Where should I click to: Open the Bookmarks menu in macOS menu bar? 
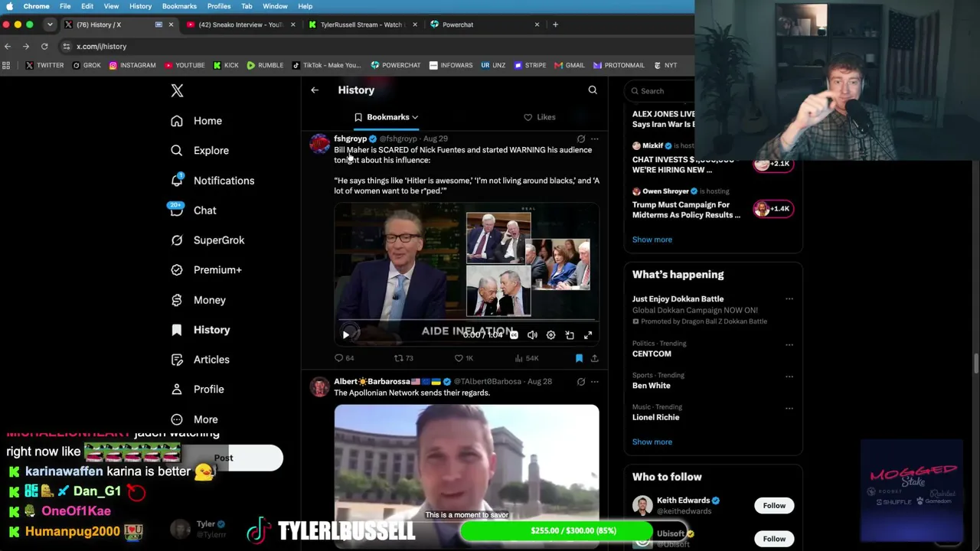[x=179, y=6]
